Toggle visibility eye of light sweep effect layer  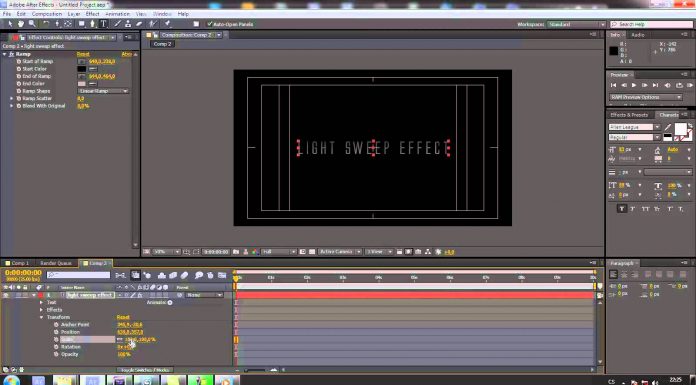click(x=6, y=295)
